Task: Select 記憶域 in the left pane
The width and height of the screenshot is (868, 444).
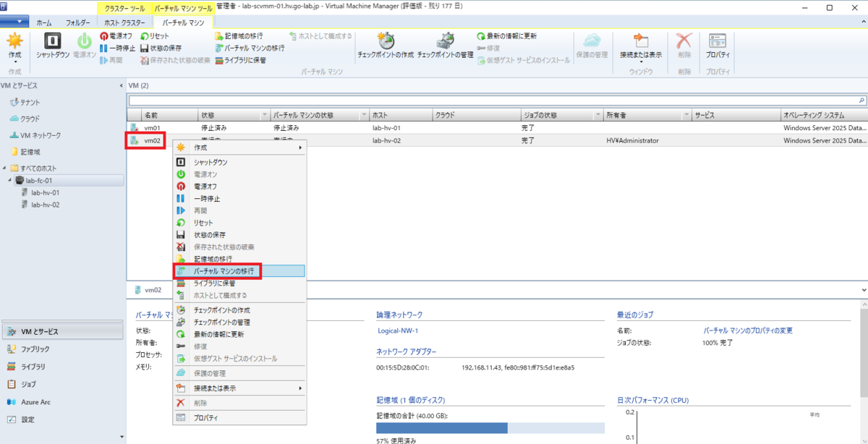Action: [x=25, y=152]
